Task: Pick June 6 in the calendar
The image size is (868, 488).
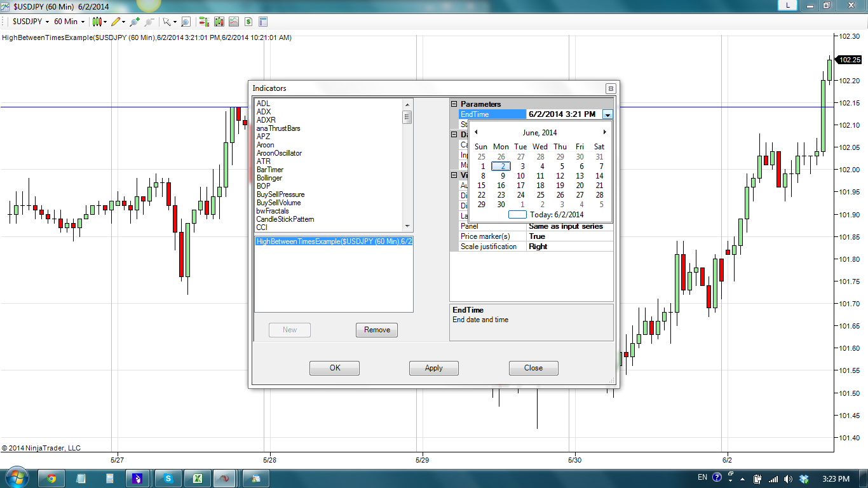Action: 581,166
